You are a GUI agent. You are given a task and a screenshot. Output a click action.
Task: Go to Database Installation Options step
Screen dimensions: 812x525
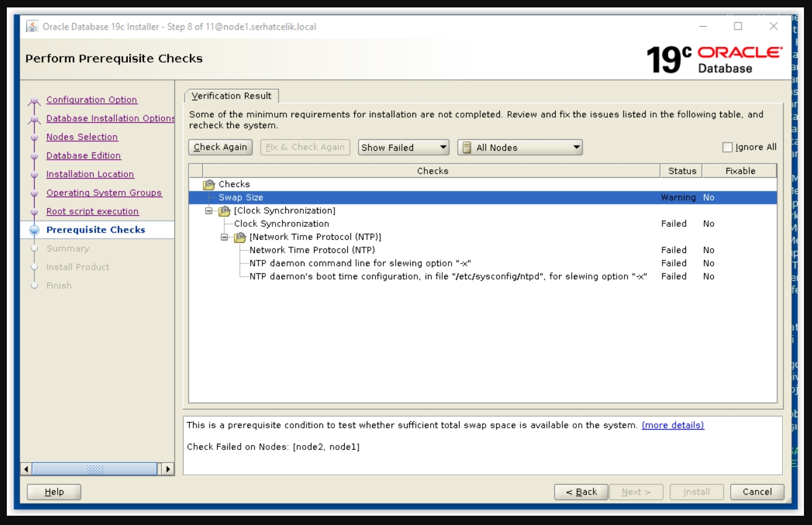coord(110,118)
